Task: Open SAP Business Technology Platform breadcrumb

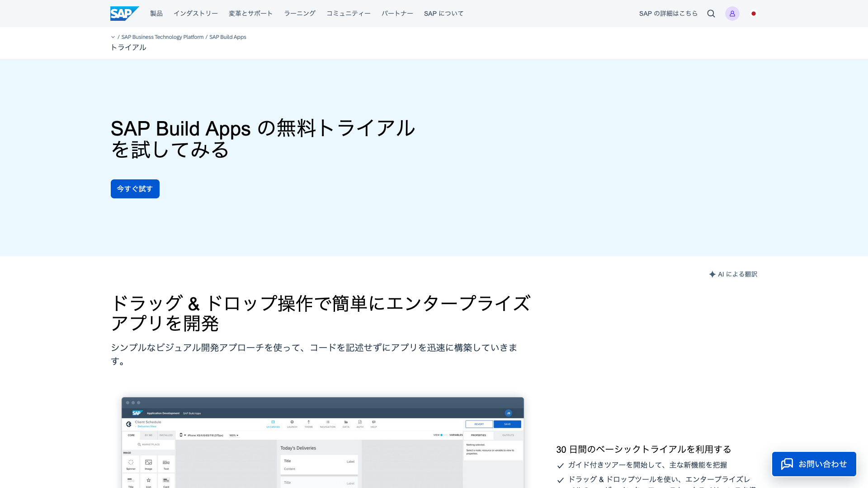Action: pyautogui.click(x=162, y=37)
